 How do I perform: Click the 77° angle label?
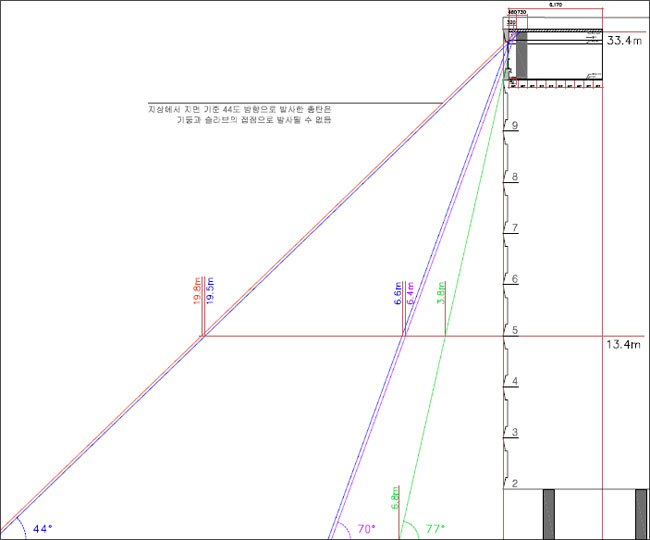point(434,527)
